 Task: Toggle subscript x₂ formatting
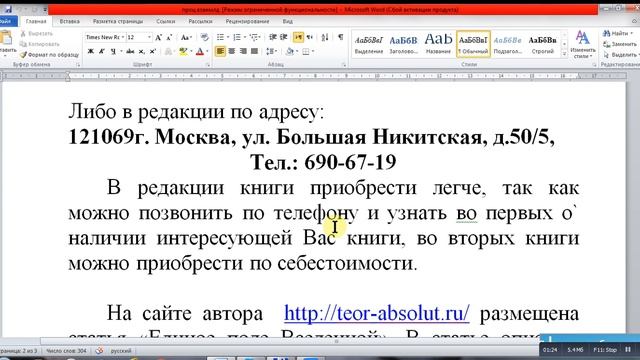coord(141,51)
